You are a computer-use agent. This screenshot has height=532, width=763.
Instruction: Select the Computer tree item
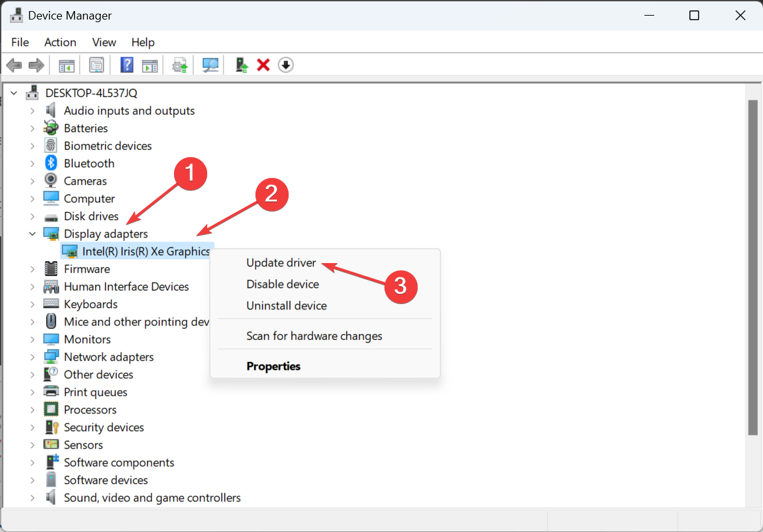[x=89, y=199]
